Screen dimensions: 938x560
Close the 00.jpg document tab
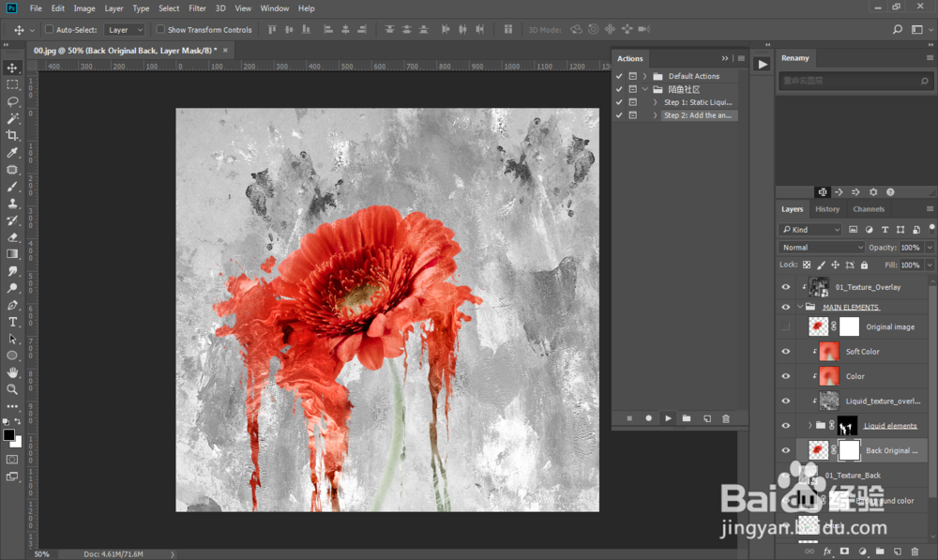click(225, 51)
